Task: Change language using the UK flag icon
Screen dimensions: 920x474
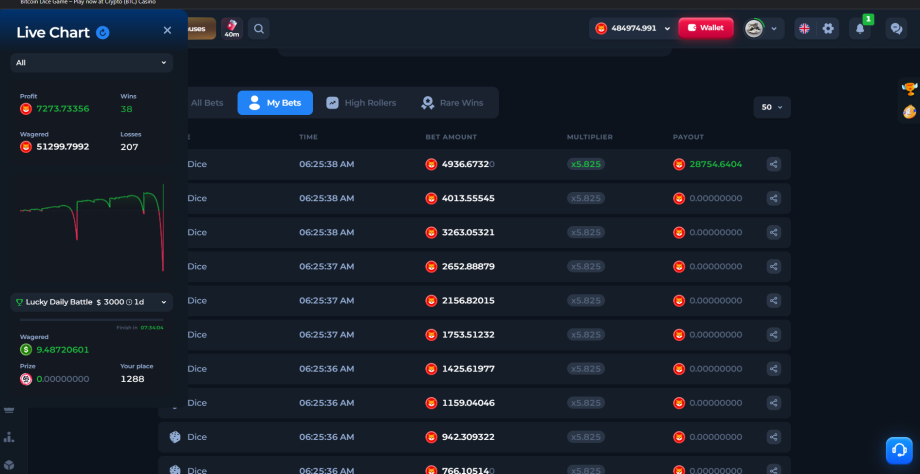Action: 804,28
